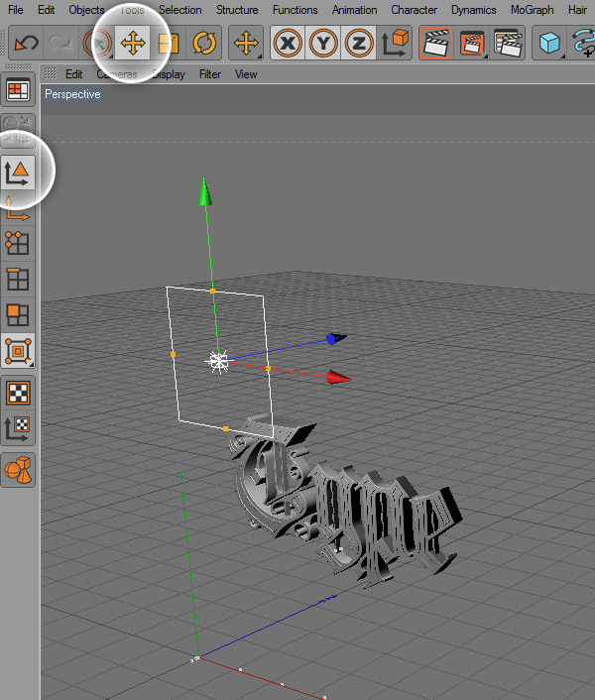Toggle the X axis lock
595x700 pixels.
click(x=288, y=43)
